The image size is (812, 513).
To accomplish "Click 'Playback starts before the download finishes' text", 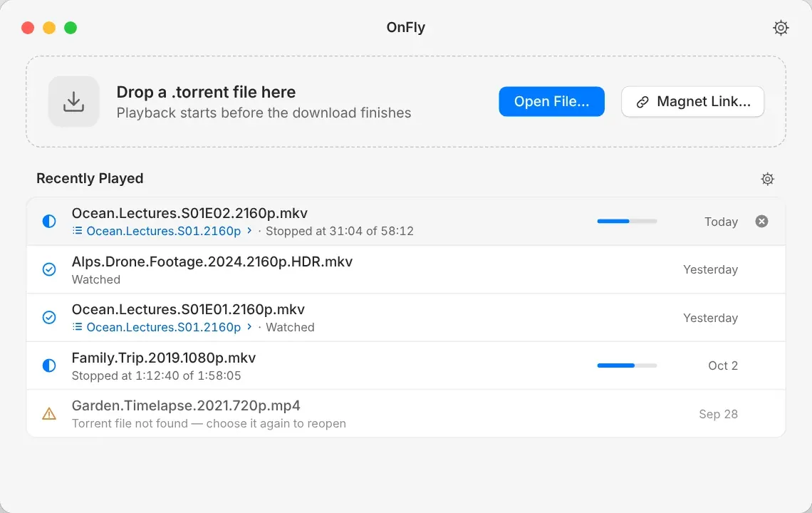I will pyautogui.click(x=264, y=113).
